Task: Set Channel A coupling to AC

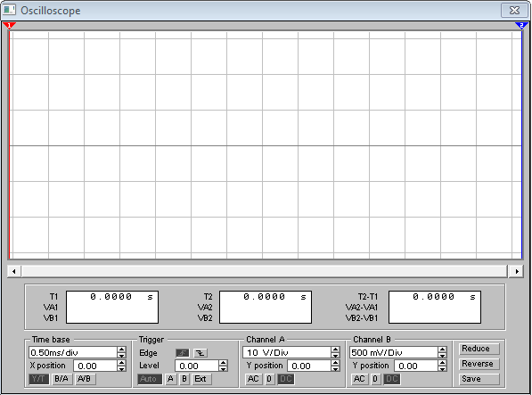Action: [x=253, y=379]
